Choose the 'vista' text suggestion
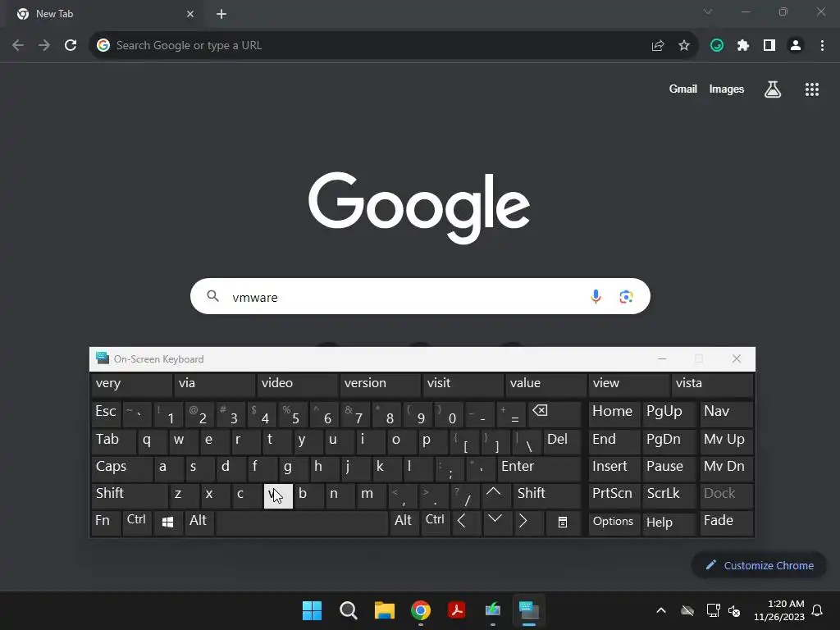The image size is (840, 630). tap(712, 384)
